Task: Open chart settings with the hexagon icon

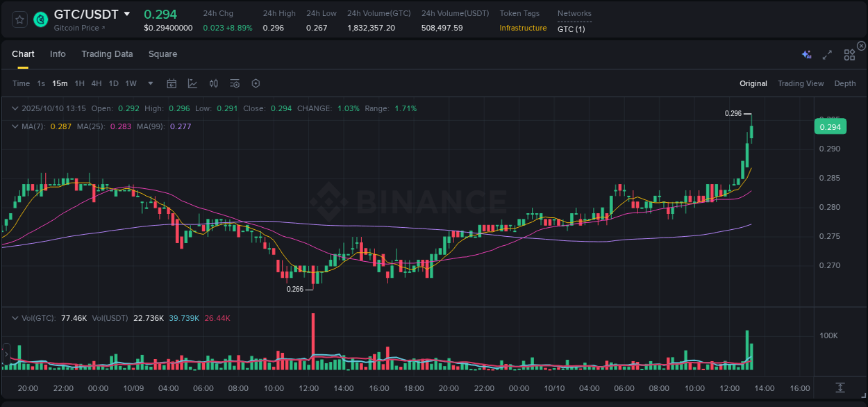Action: 256,83
